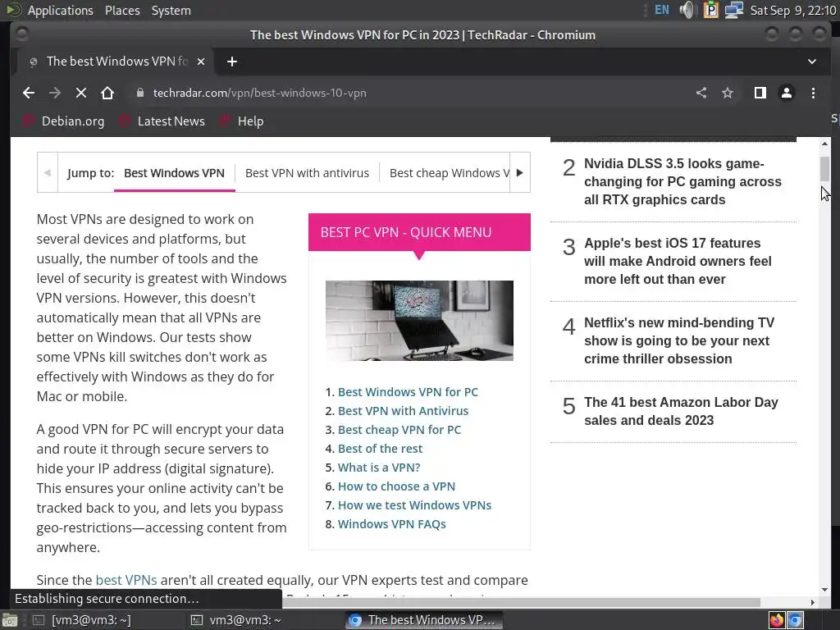Click the volume speaker tray icon
Image resolution: width=840 pixels, height=630 pixels.
tap(687, 10)
